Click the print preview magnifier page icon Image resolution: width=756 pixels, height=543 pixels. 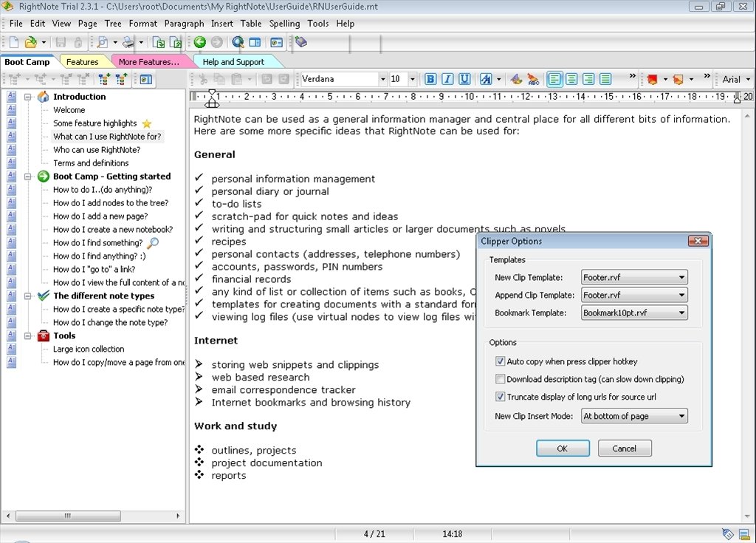102,42
